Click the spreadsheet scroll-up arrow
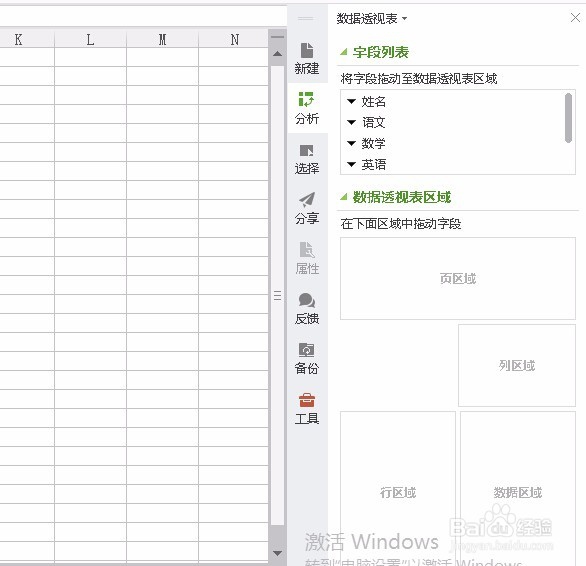Viewport: 586px width, 566px height. 277,54
